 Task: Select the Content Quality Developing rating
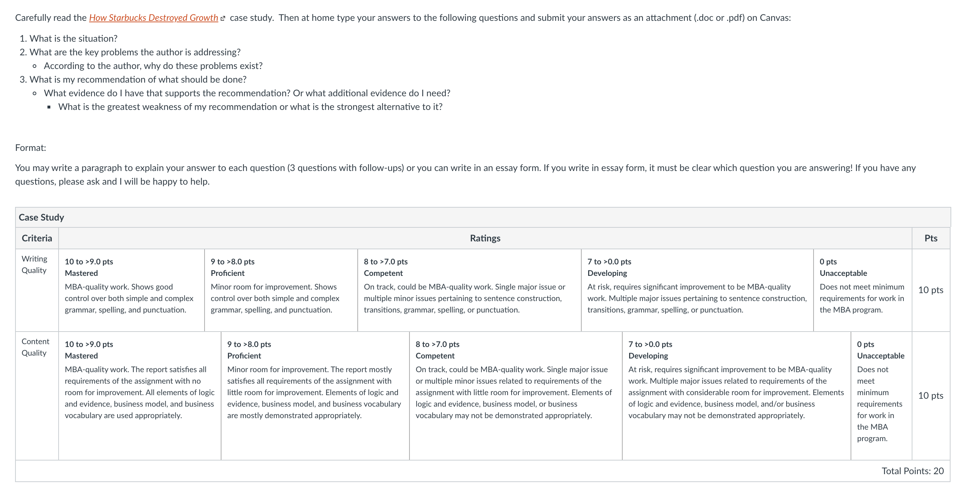tap(737, 396)
